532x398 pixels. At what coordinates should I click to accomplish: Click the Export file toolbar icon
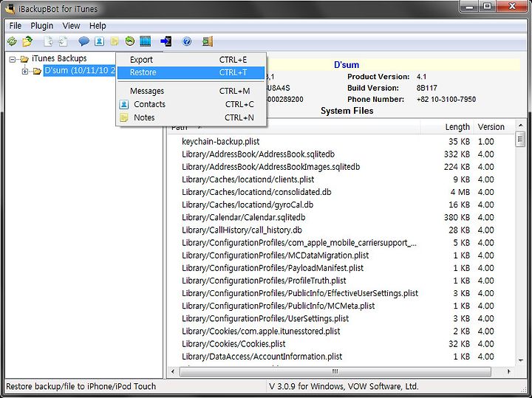point(49,41)
